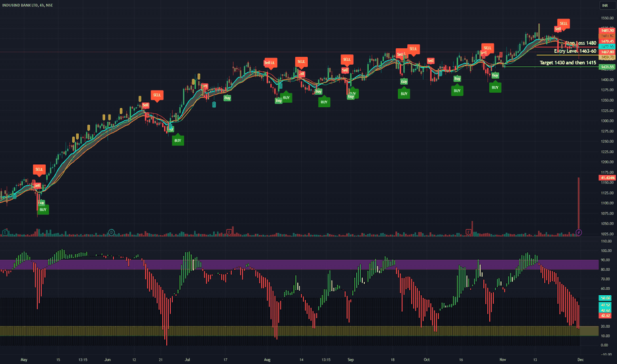This screenshot has width=617, height=364.
Task: Click the red 1467.80 price tag
Action: pyautogui.click(x=606, y=52)
